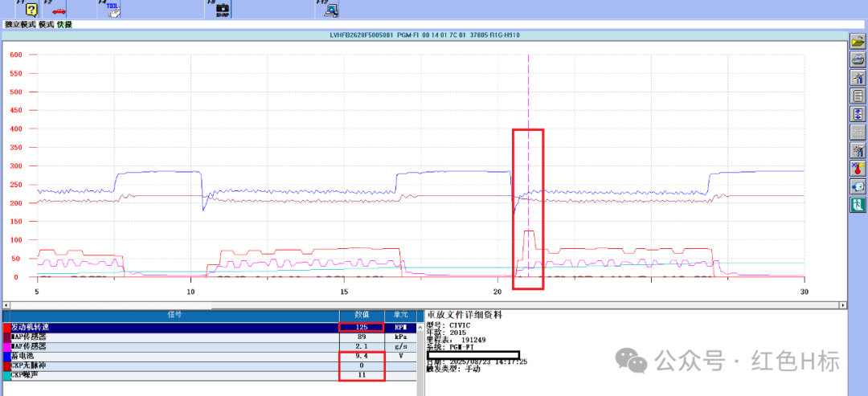Viewport: 868px width, 396px height.
Task: Click the 重放文件详细资料 heading
Action: (465, 315)
